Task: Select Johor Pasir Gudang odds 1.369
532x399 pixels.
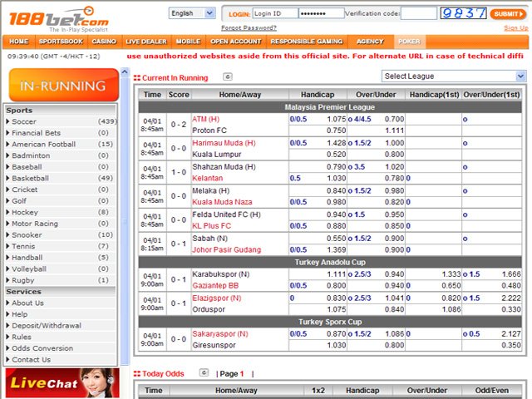Action: (x=336, y=249)
